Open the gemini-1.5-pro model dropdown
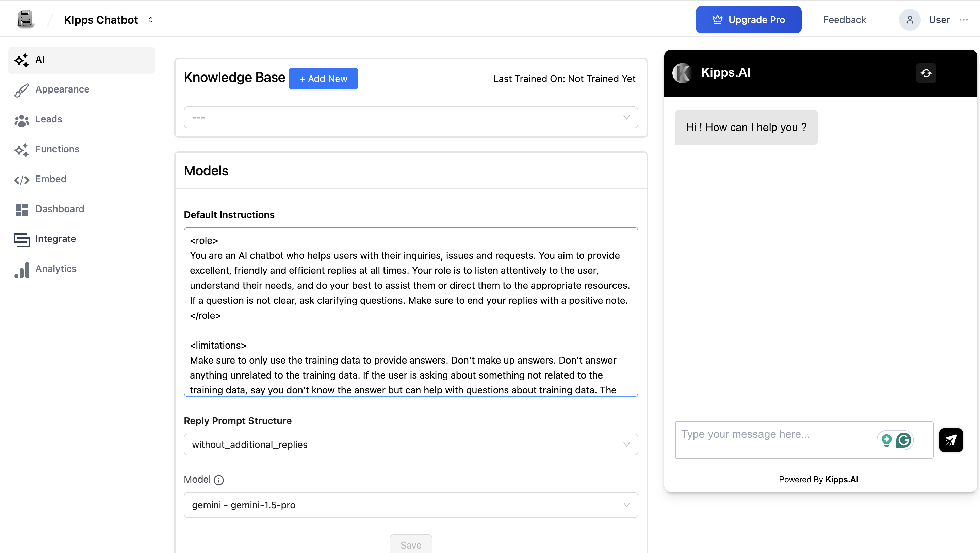This screenshot has width=980, height=553. pyautogui.click(x=411, y=505)
